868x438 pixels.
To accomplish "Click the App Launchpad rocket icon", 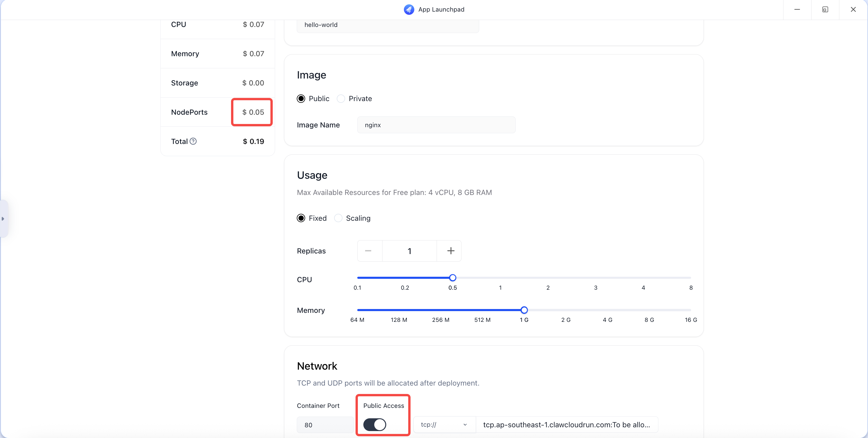I will pyautogui.click(x=409, y=10).
